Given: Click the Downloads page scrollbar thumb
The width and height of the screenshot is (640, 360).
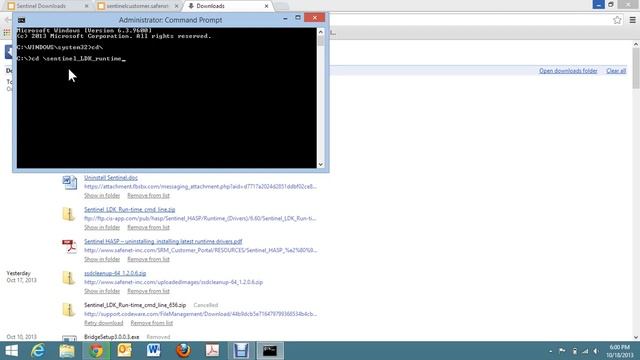Looking at the screenshot, I should point(636,68).
